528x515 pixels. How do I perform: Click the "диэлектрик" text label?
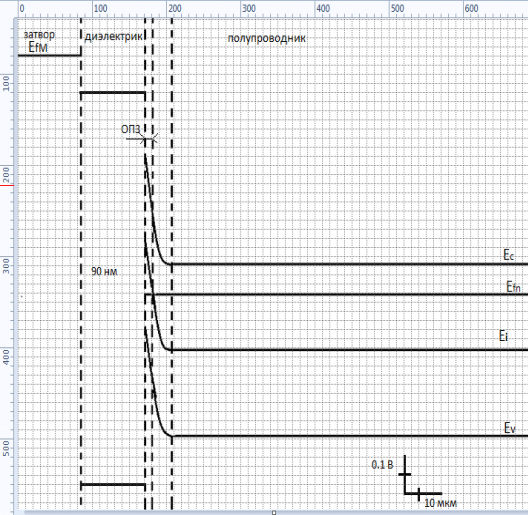pyautogui.click(x=114, y=36)
